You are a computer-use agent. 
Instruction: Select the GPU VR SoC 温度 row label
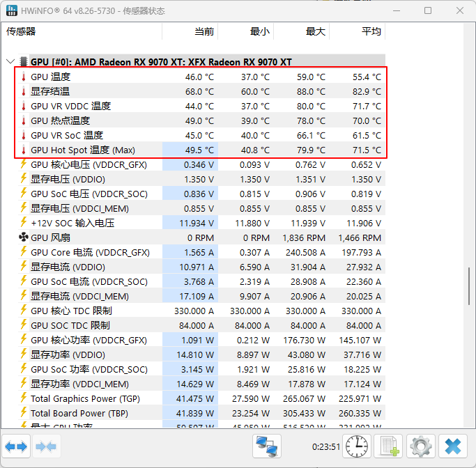(x=67, y=135)
